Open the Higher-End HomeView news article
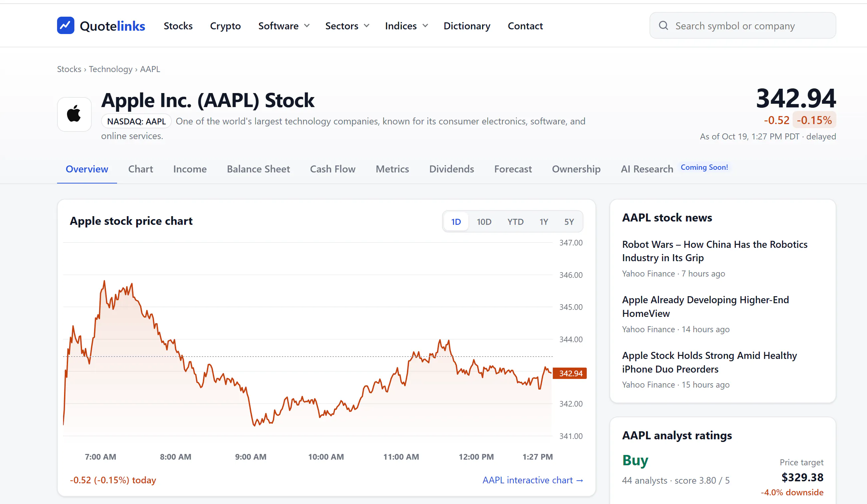 pyautogui.click(x=705, y=307)
